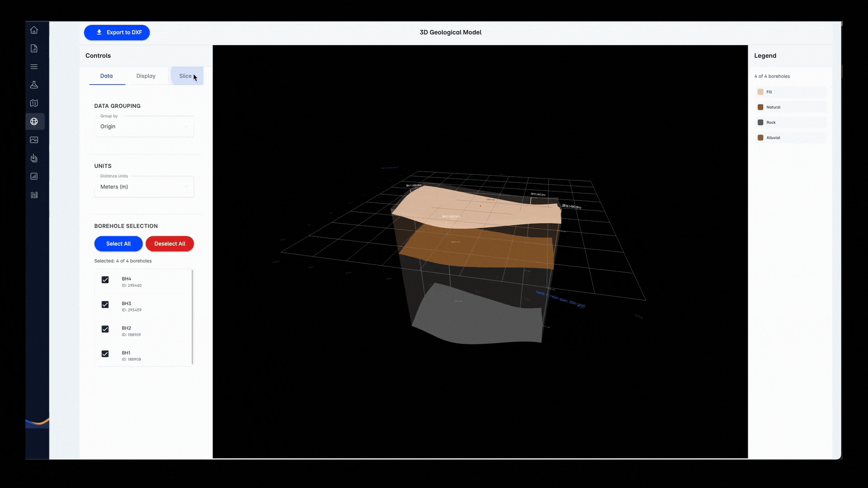Click the red Deselect All button
This screenshot has width=868, height=488.
tap(170, 244)
